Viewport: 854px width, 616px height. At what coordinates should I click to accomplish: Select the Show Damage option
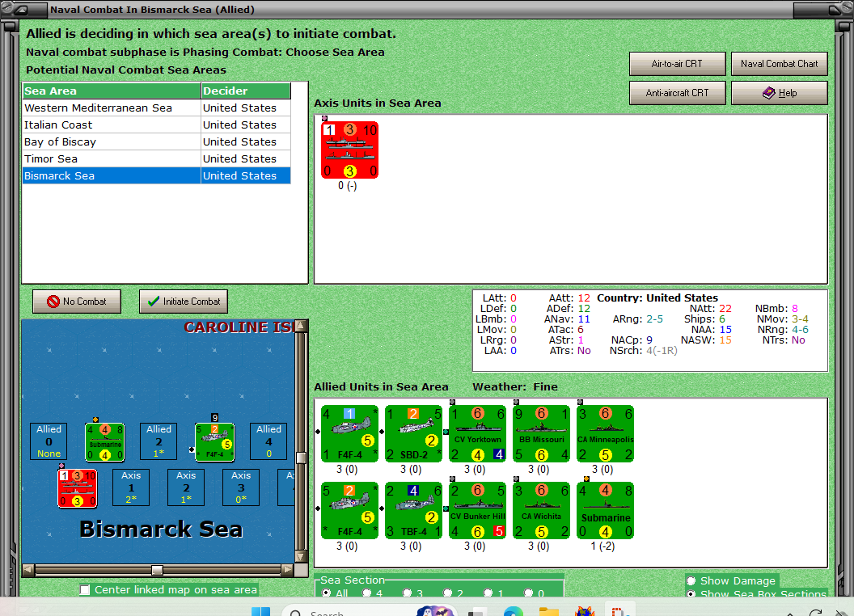[x=692, y=580]
